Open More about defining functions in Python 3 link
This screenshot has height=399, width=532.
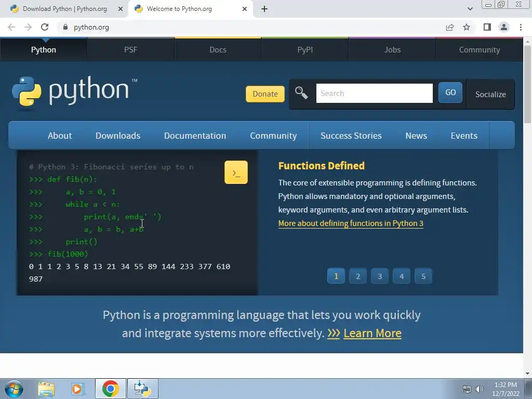351,223
